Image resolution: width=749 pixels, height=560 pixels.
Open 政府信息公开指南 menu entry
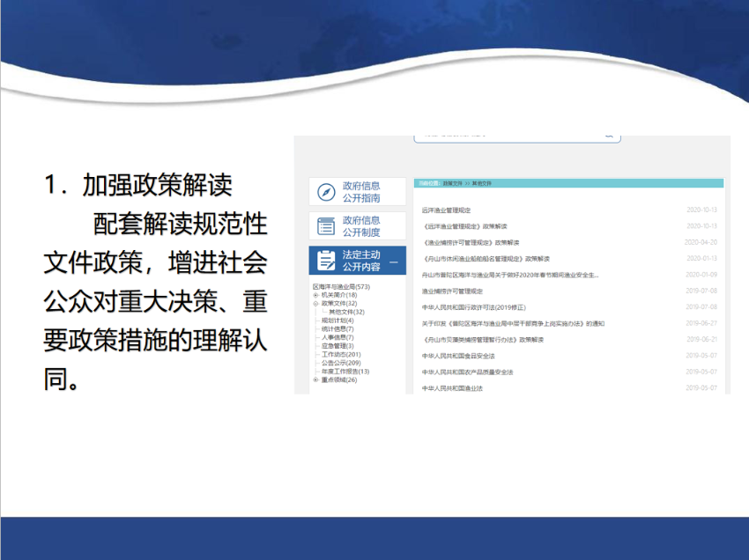pyautogui.click(x=361, y=192)
